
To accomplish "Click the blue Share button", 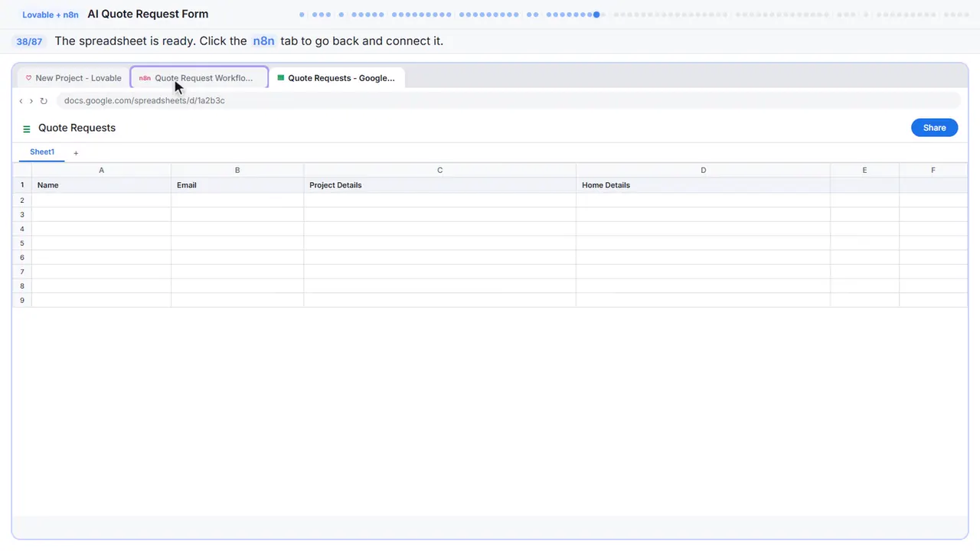I will pyautogui.click(x=934, y=128).
